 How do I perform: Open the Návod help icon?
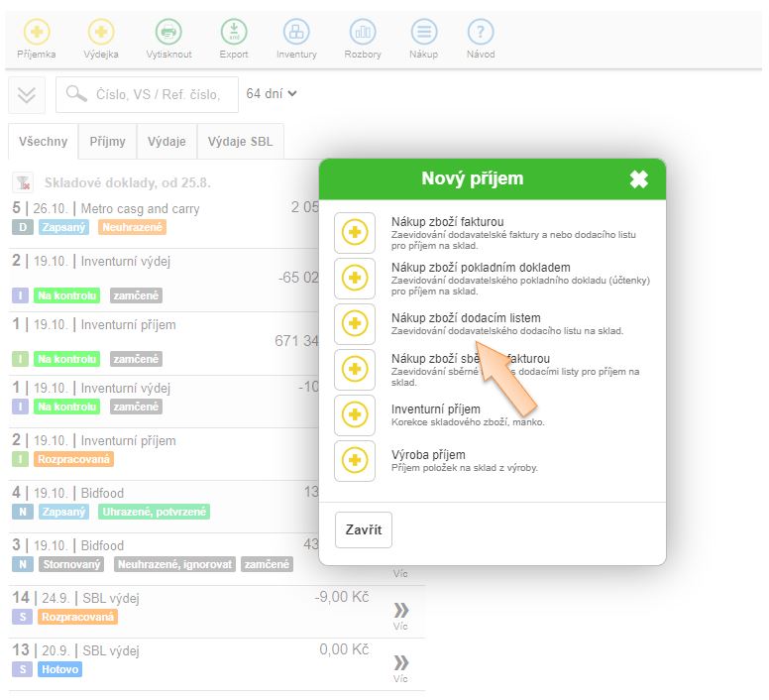click(481, 33)
